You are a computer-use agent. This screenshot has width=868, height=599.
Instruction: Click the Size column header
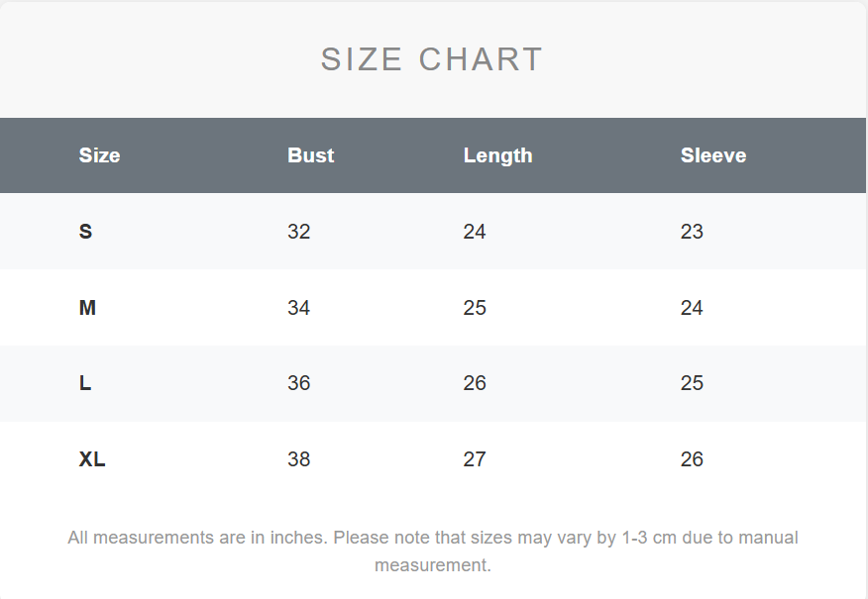(x=99, y=155)
